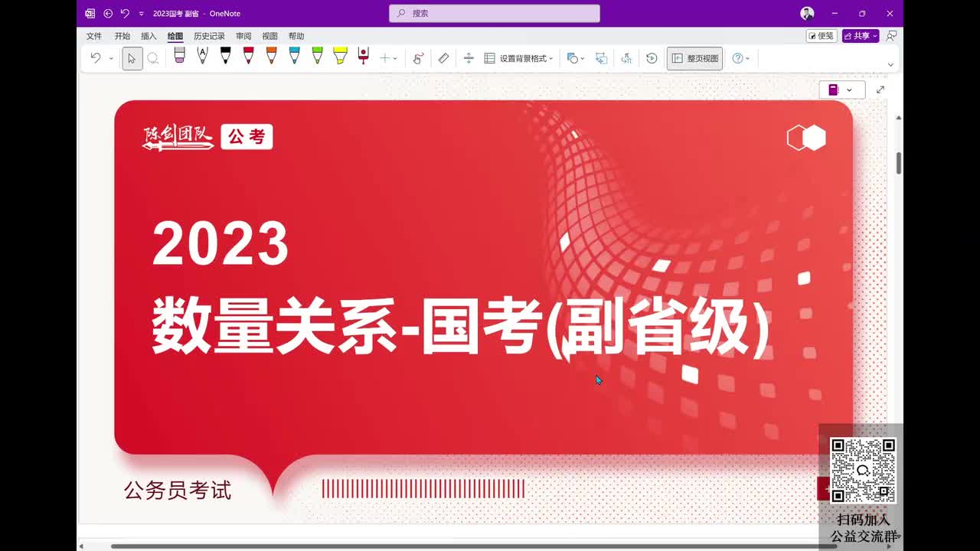Click the scroll up arrow
The image size is (980, 551).
[899, 118]
